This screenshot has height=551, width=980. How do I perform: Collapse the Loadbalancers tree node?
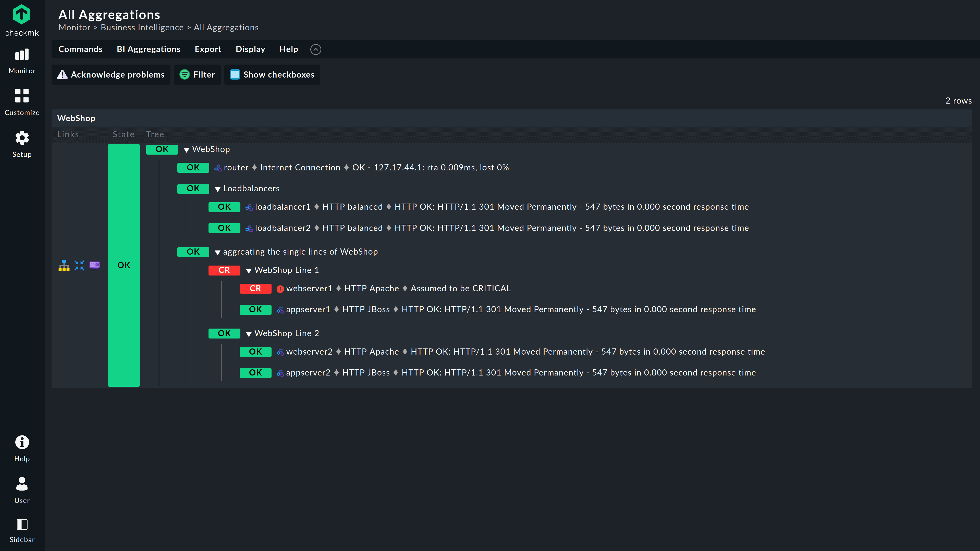click(218, 189)
